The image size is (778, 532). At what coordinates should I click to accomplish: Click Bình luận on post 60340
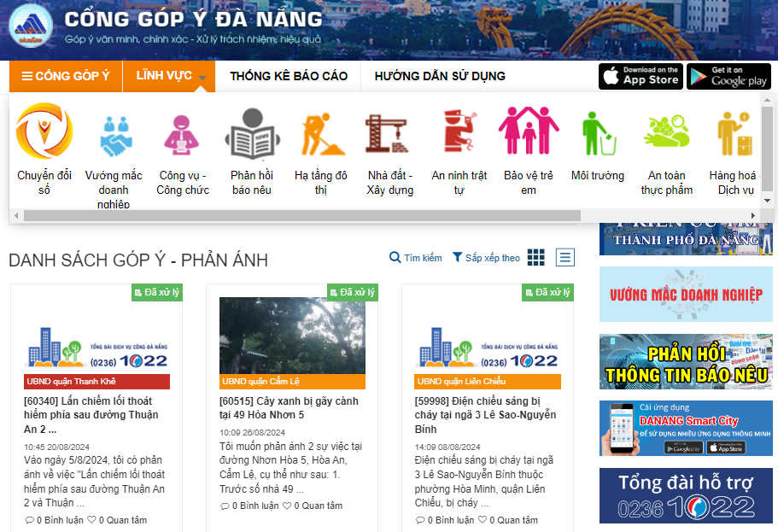55,520
